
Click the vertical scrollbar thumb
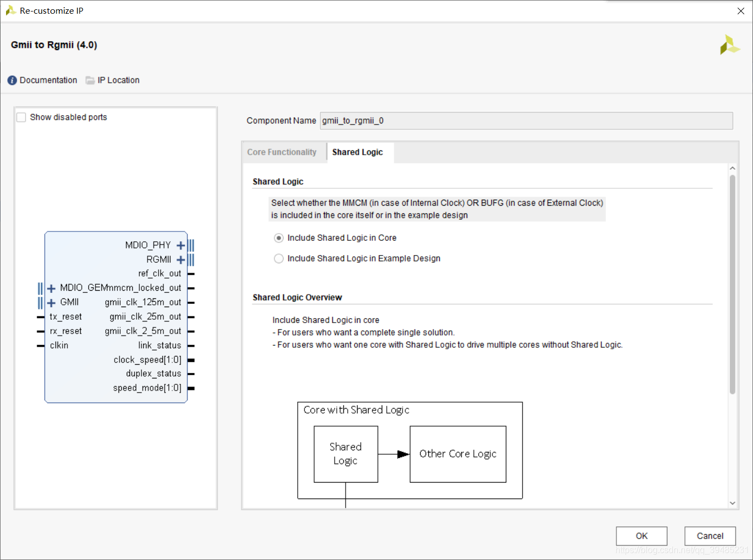pyautogui.click(x=732, y=284)
